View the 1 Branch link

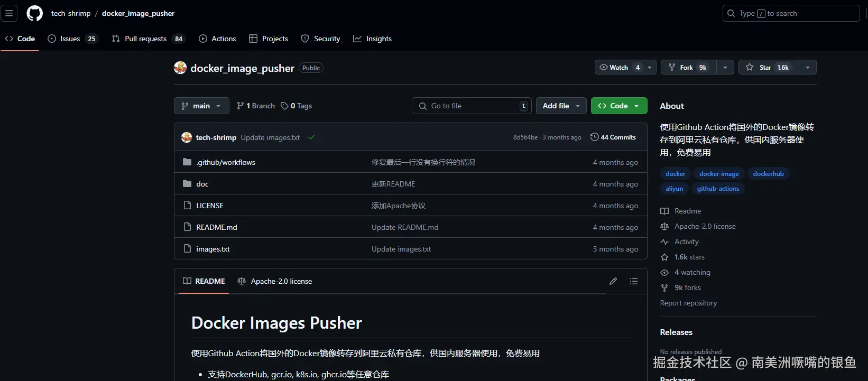[256, 106]
